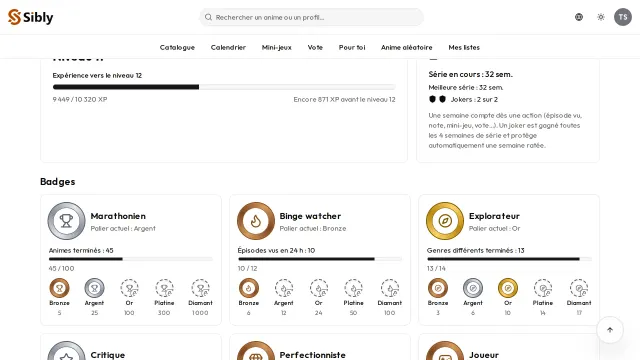640x360 pixels.
Task: Select Marathonien Argent tier icon
Action: point(94,288)
